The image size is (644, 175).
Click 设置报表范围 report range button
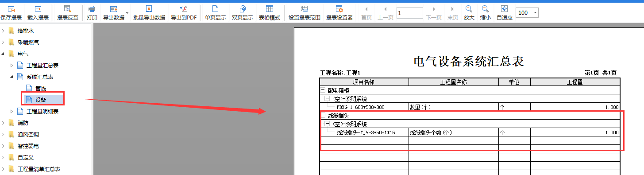pos(305,13)
